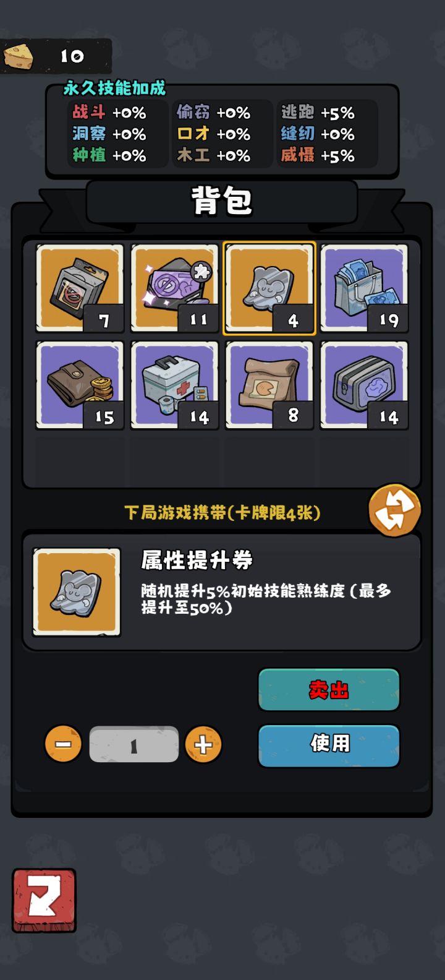Select the brown wallet with coins item
Image resolution: width=445 pixels, height=980 pixels.
click(x=80, y=385)
